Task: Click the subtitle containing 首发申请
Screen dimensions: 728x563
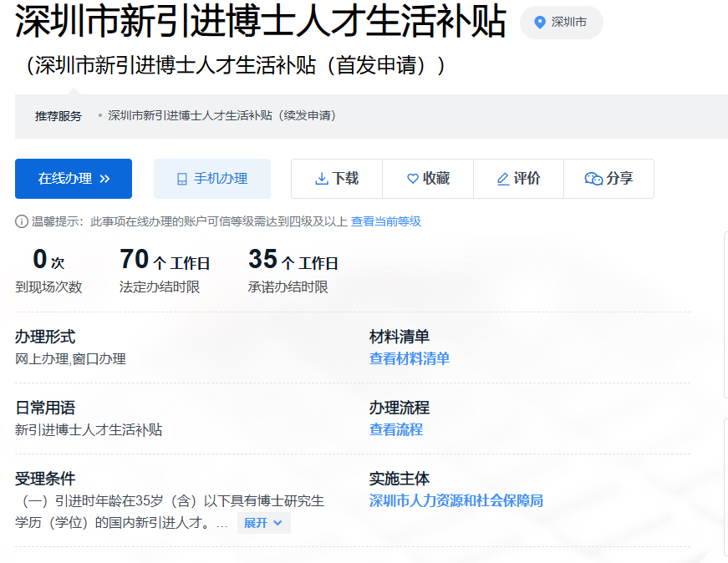Action: (x=236, y=65)
